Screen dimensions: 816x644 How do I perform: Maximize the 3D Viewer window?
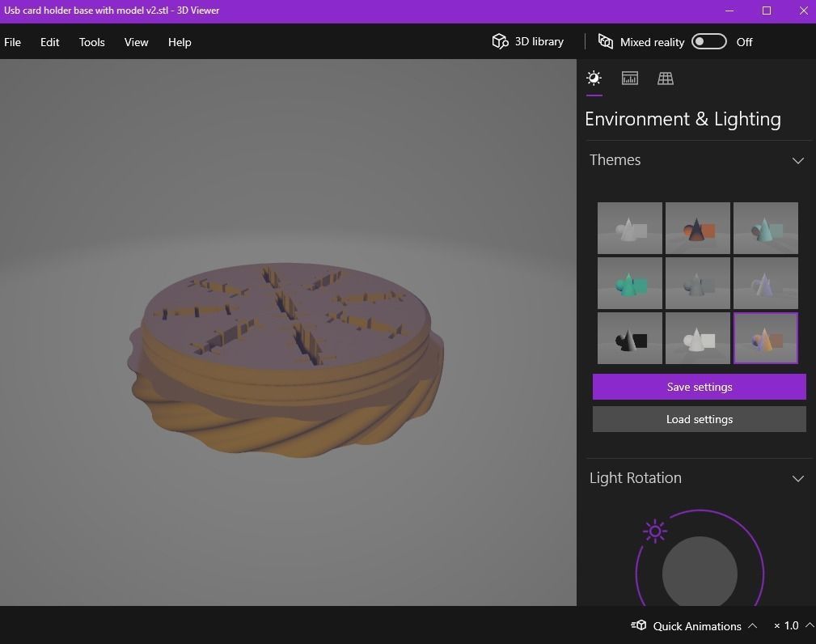point(767,11)
